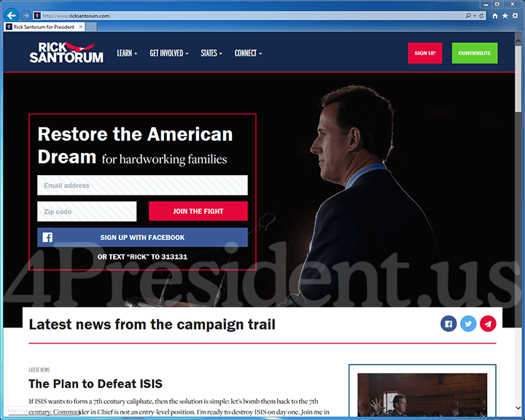The width and height of the screenshot is (525, 420).
Task: Open the campaign video thumbnail
Action: point(422,395)
